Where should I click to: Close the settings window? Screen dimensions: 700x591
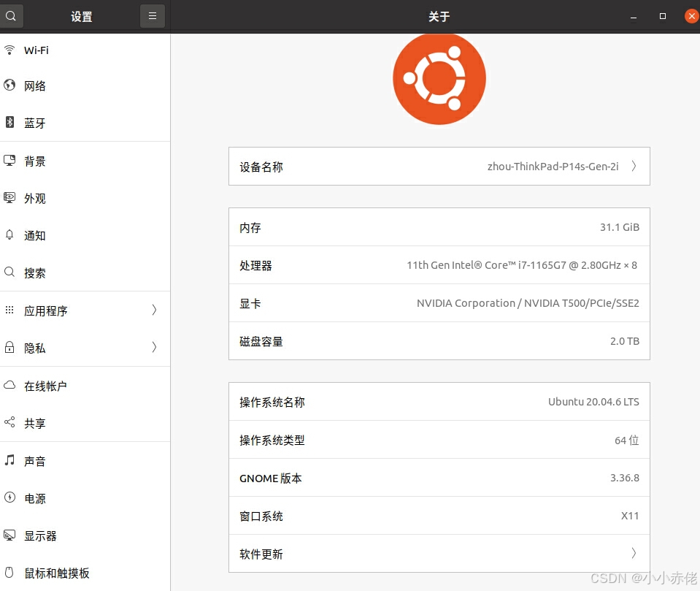691,16
